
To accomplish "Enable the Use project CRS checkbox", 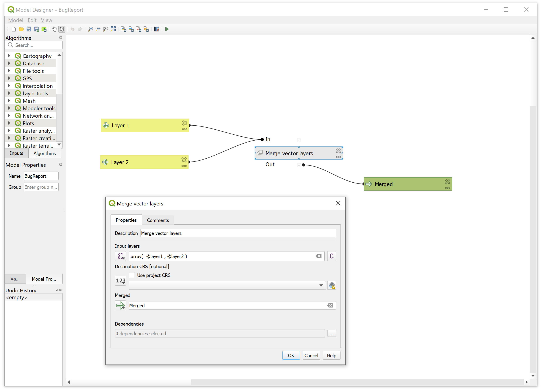I will pyautogui.click(x=132, y=275).
